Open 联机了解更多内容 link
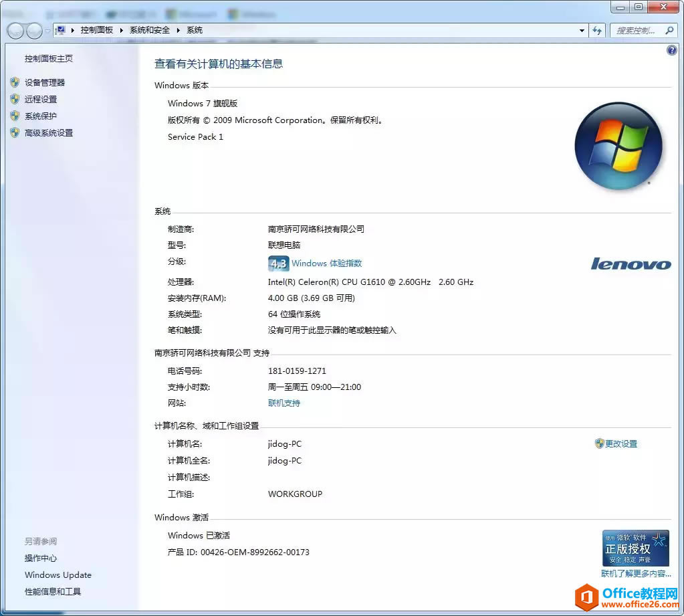The image size is (684, 616). coord(636,574)
